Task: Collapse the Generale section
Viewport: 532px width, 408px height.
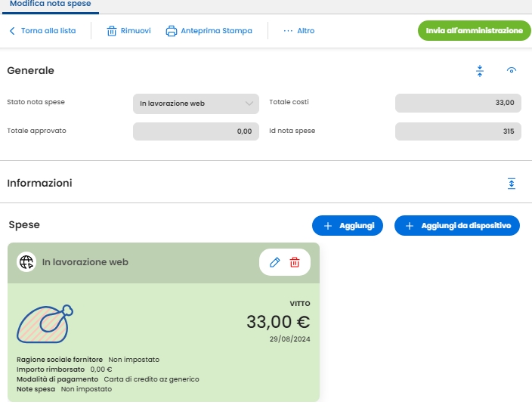Action: pyautogui.click(x=480, y=71)
